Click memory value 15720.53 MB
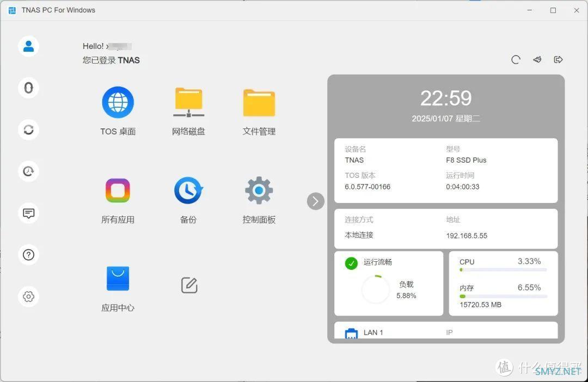588x382 pixels. pyautogui.click(x=480, y=305)
